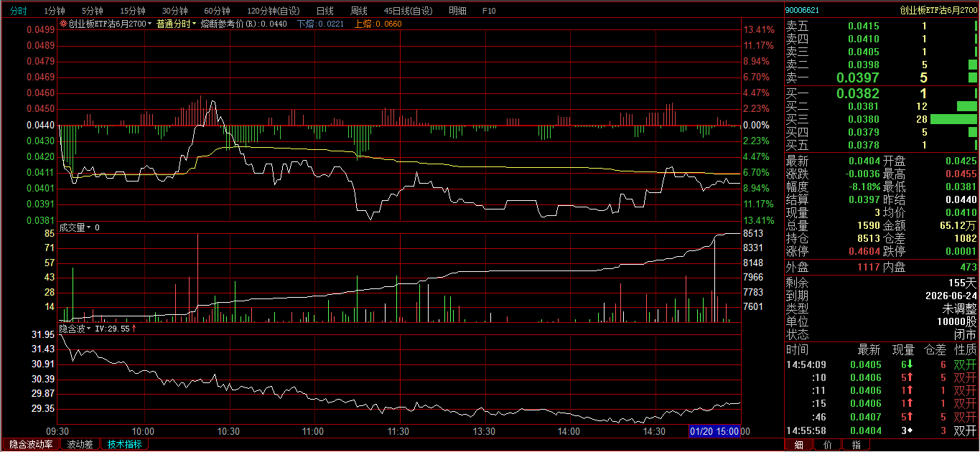This screenshot has height=452, width=980.
Task: Toggle the 波动差 indicator tab
Action: tap(80, 444)
